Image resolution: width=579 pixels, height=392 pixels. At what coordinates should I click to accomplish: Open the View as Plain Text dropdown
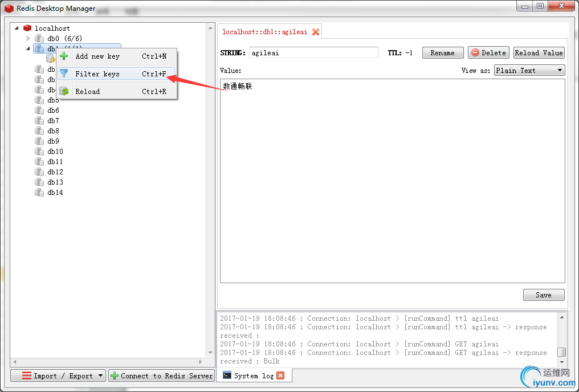[529, 70]
